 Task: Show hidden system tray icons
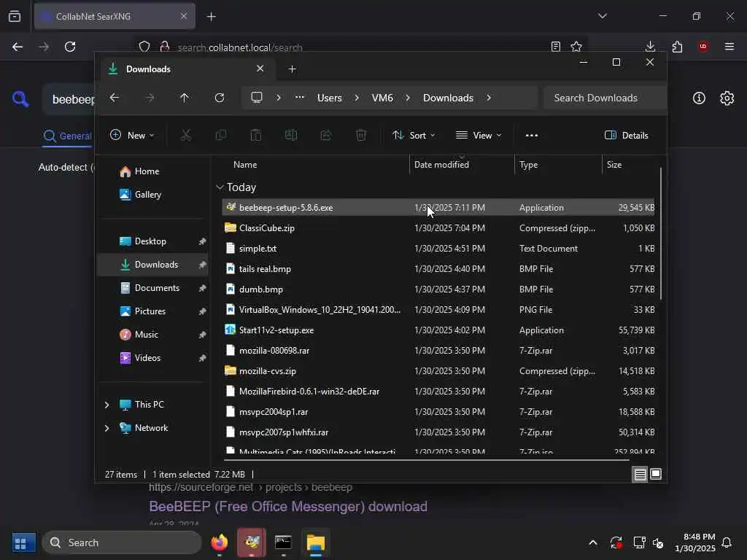point(593,542)
